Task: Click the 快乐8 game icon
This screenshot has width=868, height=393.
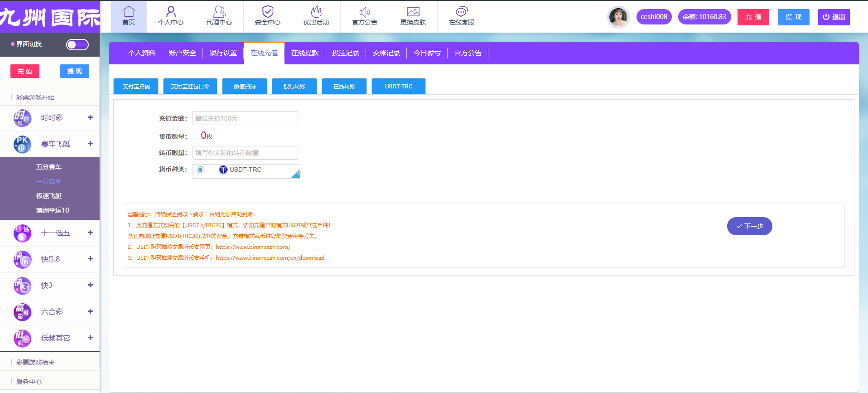Action: point(22,259)
